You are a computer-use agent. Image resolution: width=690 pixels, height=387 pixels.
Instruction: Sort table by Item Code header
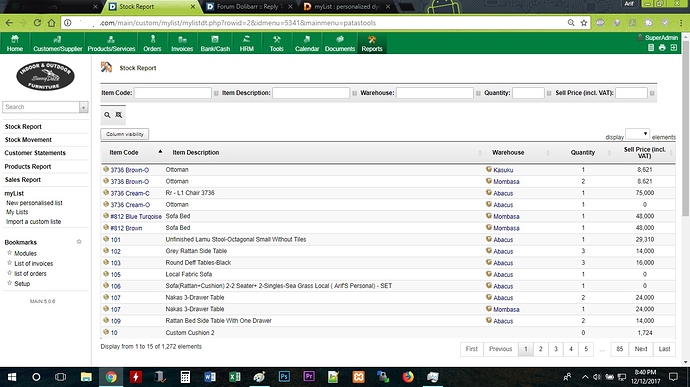coord(124,152)
